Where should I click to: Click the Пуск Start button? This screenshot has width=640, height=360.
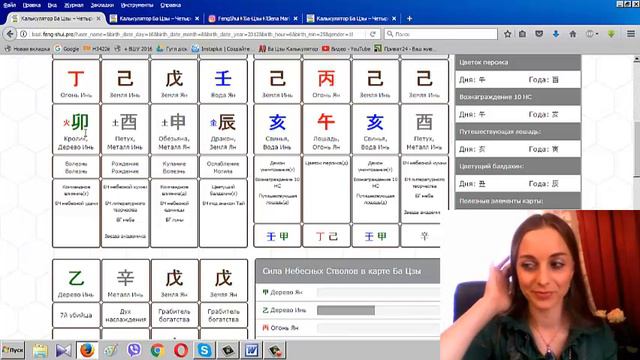pyautogui.click(x=13, y=350)
